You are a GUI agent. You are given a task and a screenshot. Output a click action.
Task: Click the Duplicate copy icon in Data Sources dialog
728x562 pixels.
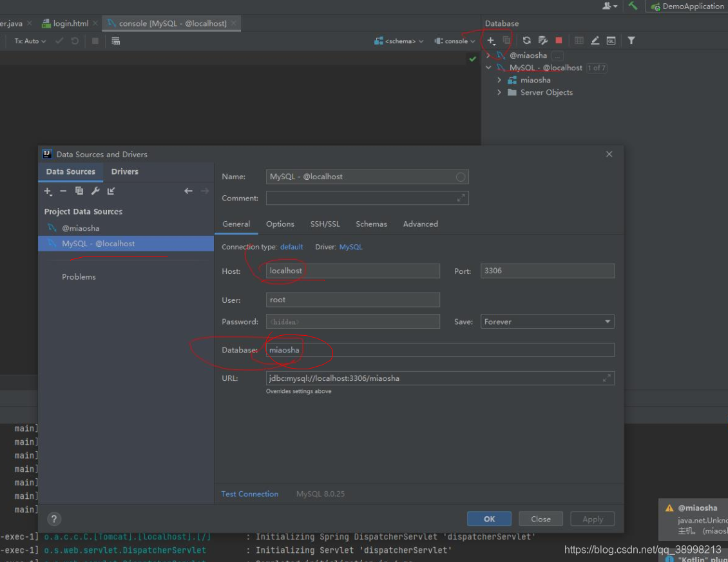click(x=79, y=191)
